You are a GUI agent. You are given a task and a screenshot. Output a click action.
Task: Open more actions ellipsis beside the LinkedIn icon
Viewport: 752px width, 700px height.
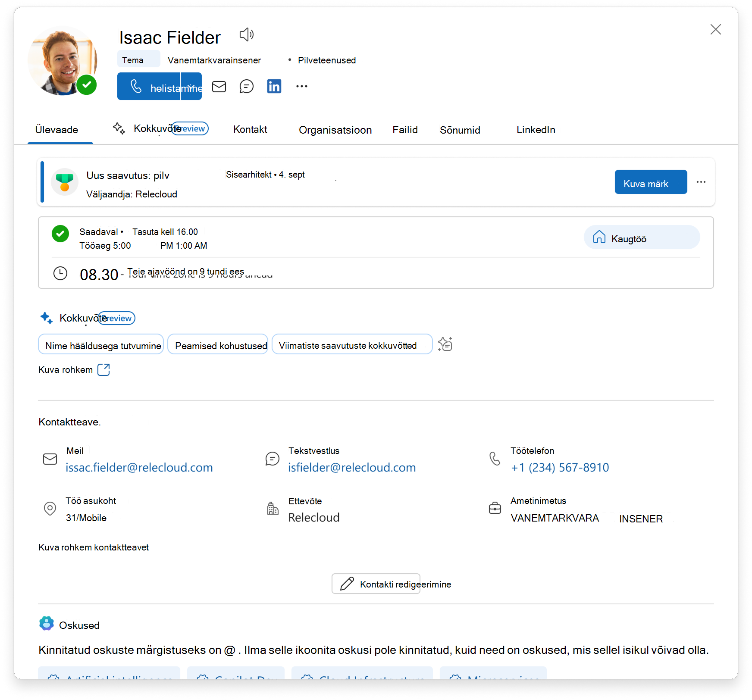[302, 87]
